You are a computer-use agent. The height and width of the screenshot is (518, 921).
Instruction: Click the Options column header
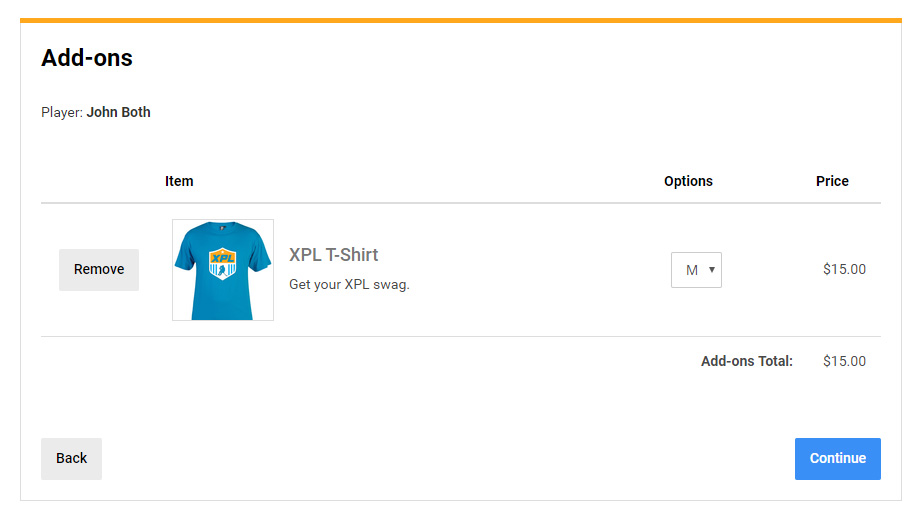[688, 181]
